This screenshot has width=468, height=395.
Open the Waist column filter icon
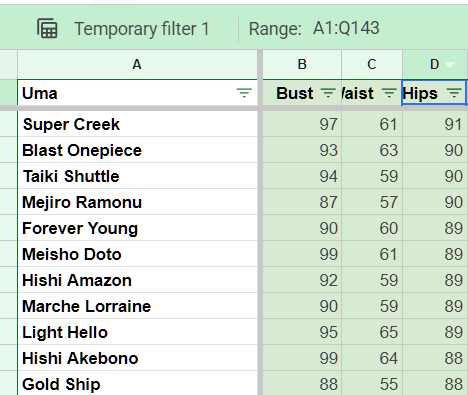point(389,93)
